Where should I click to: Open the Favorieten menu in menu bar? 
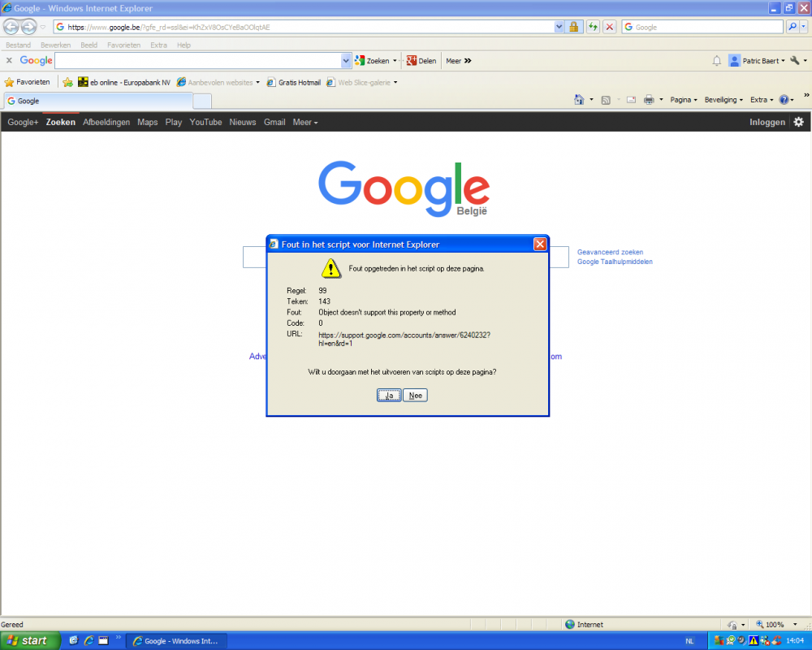point(123,45)
